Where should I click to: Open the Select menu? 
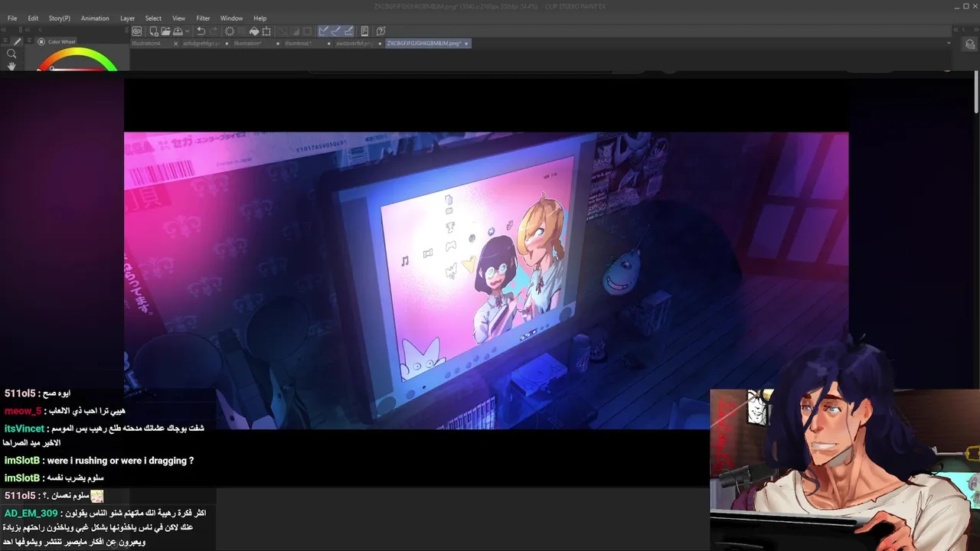[153, 18]
